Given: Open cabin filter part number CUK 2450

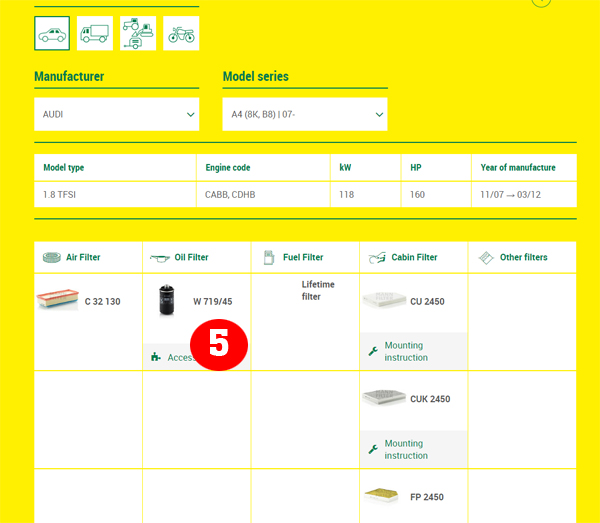Looking at the screenshot, I should pos(430,399).
